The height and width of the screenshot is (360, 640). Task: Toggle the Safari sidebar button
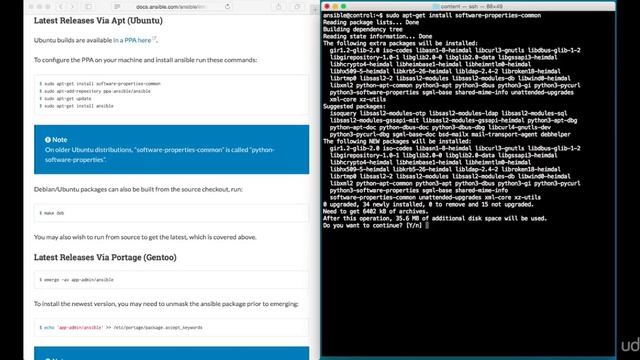[x=89, y=7]
